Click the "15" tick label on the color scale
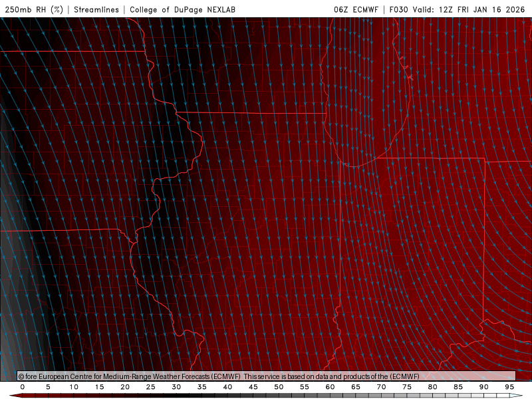Screen dimensions: 532x399 click(x=99, y=387)
